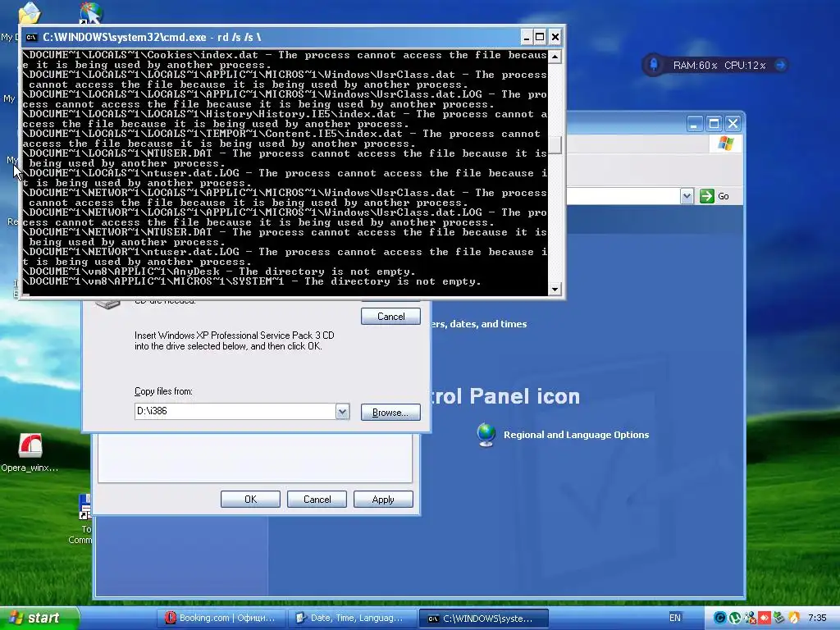Click the cmd window scrollbar thumb
The width and height of the screenshot is (840, 630).
pos(555,144)
